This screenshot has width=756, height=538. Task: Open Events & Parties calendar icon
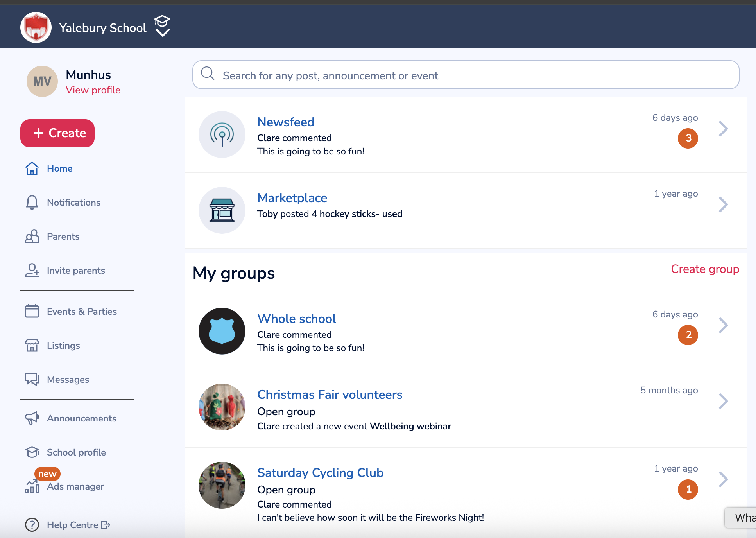click(32, 311)
